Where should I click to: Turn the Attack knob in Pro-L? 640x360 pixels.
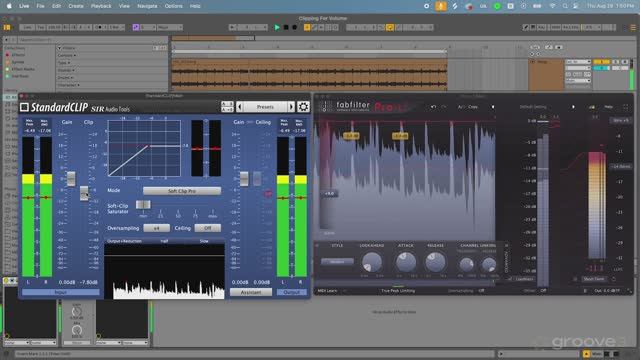406,262
